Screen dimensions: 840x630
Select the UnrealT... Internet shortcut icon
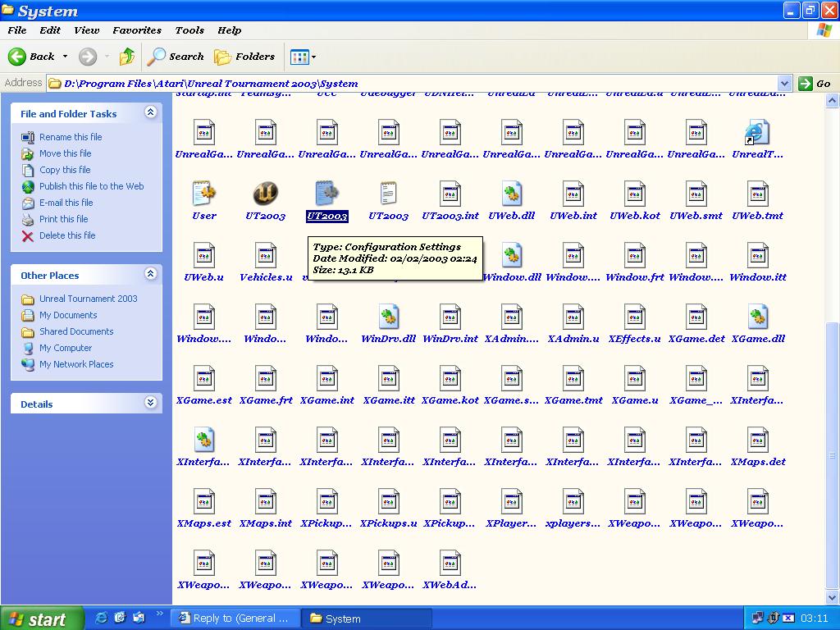click(x=757, y=132)
